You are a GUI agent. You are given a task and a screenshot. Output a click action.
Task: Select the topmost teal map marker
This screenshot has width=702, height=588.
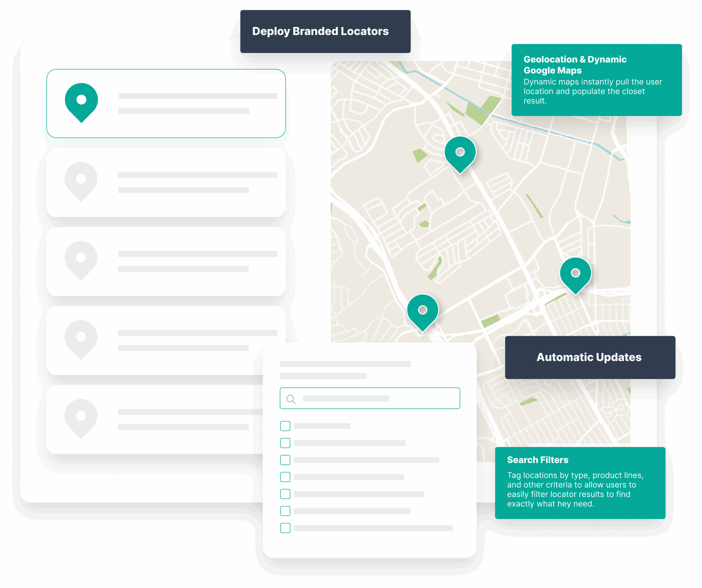(x=460, y=153)
